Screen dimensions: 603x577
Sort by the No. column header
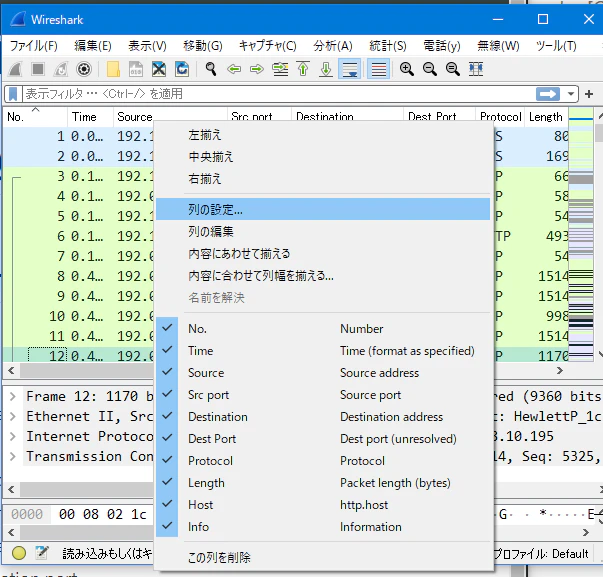[35, 117]
